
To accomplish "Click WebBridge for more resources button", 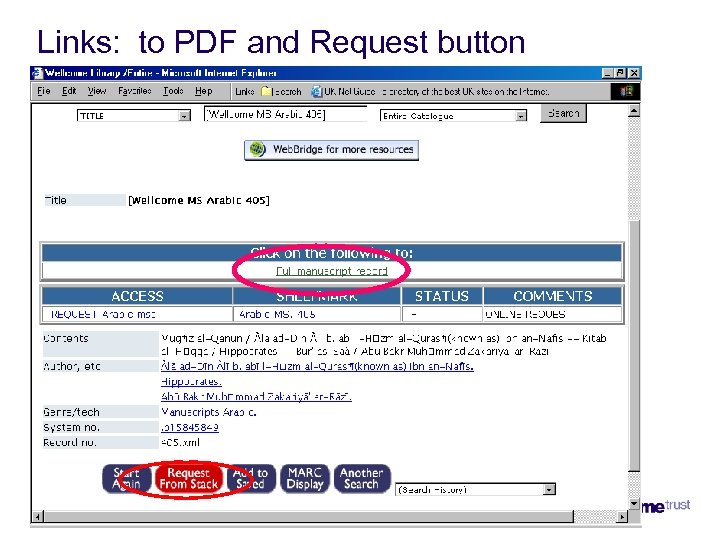I will click(331, 150).
